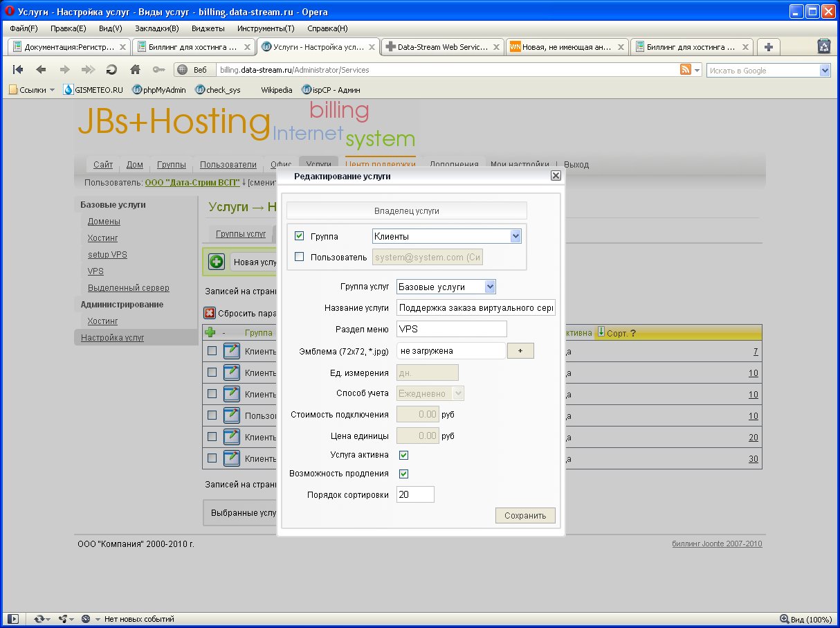Close the Редактирование услуги dialog

[555, 176]
